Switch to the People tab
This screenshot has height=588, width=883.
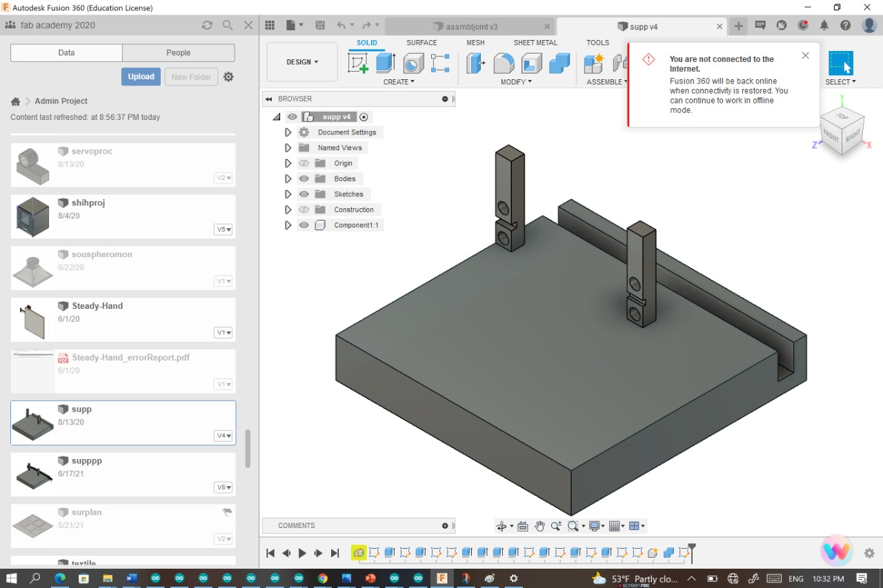pos(179,53)
